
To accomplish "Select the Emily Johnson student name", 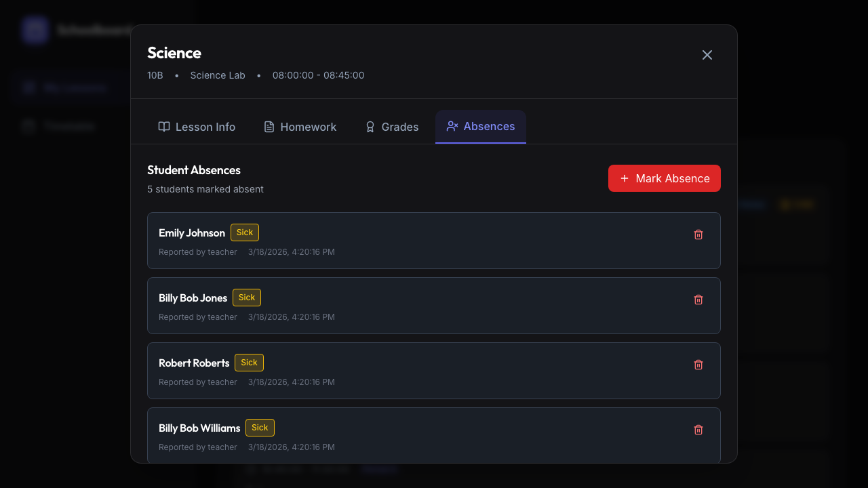I will [192, 233].
